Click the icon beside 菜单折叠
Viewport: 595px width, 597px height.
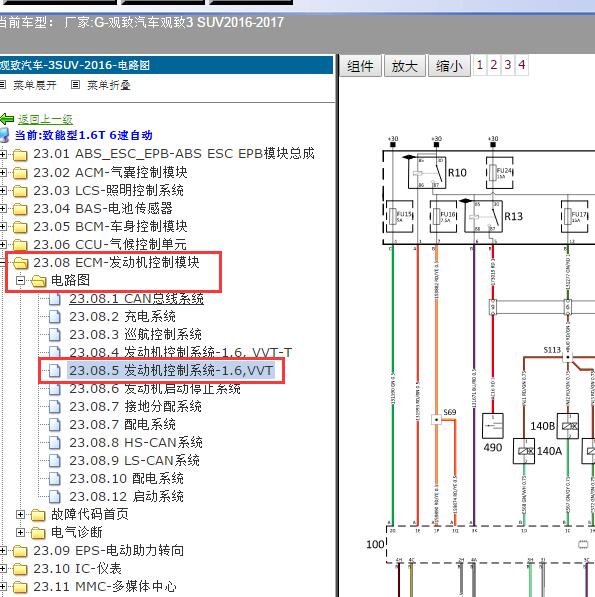pyautogui.click(x=75, y=85)
